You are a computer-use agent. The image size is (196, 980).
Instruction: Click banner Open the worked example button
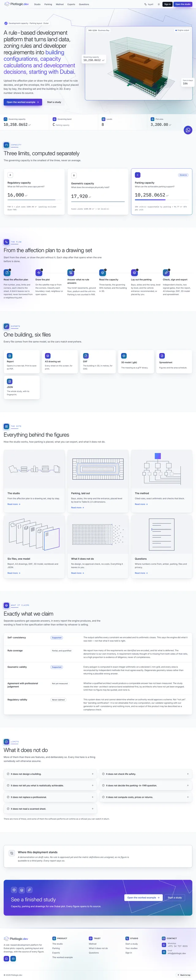pos(143,897)
